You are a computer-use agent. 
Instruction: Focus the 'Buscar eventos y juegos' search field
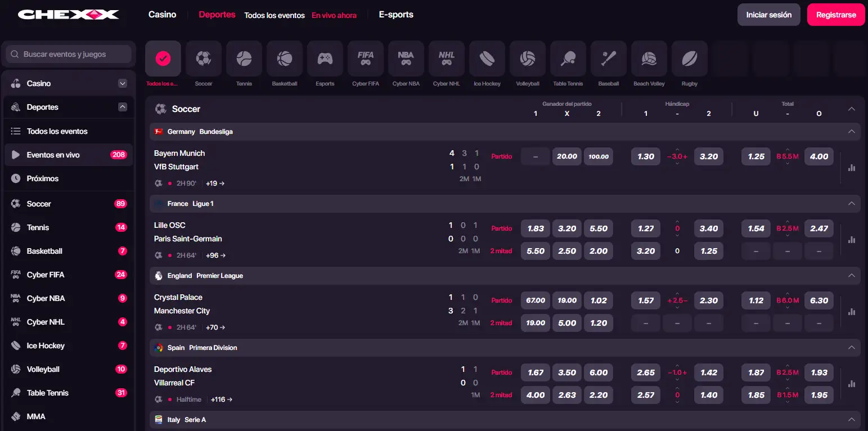pos(69,55)
